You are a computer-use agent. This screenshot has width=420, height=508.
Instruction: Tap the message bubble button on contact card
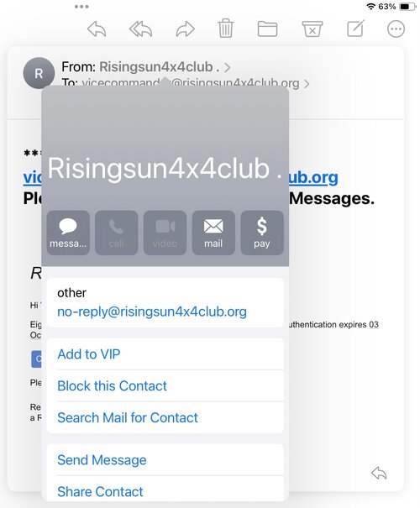point(68,233)
